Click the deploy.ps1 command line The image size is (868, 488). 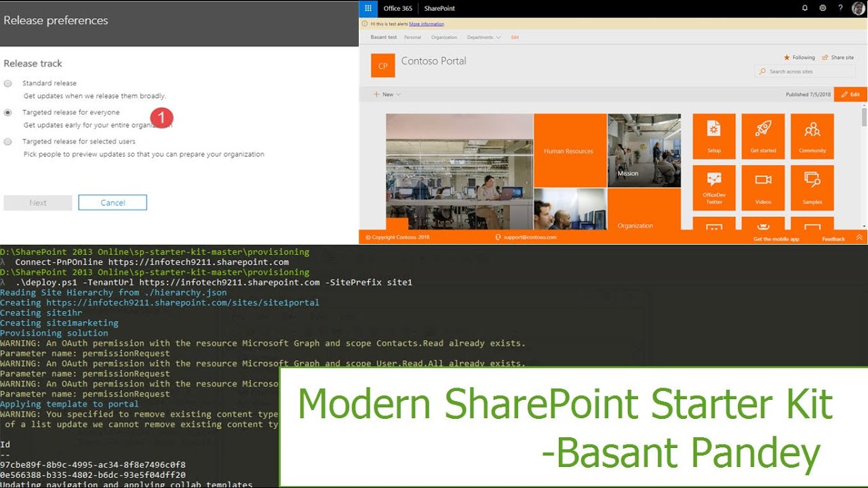click(x=214, y=283)
